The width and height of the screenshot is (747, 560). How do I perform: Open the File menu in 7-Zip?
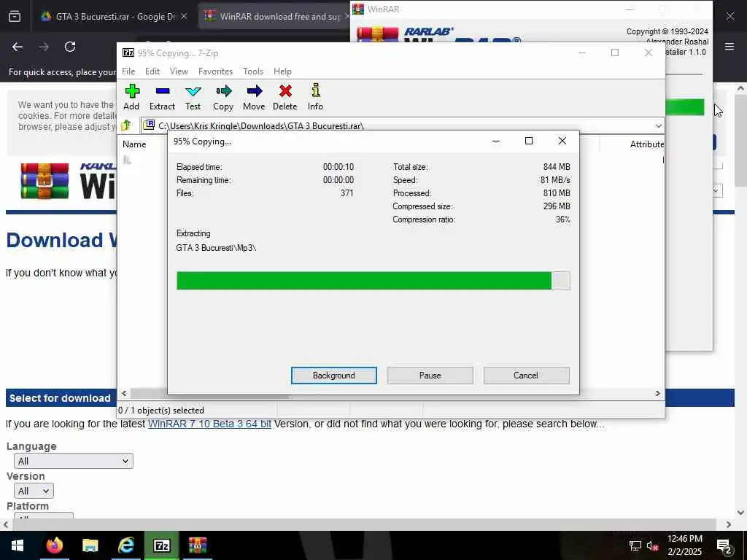tap(128, 71)
